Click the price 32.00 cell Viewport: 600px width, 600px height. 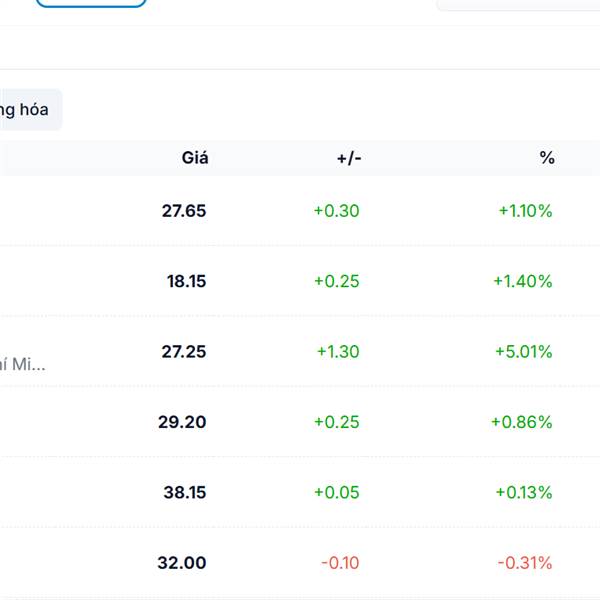pos(182,563)
